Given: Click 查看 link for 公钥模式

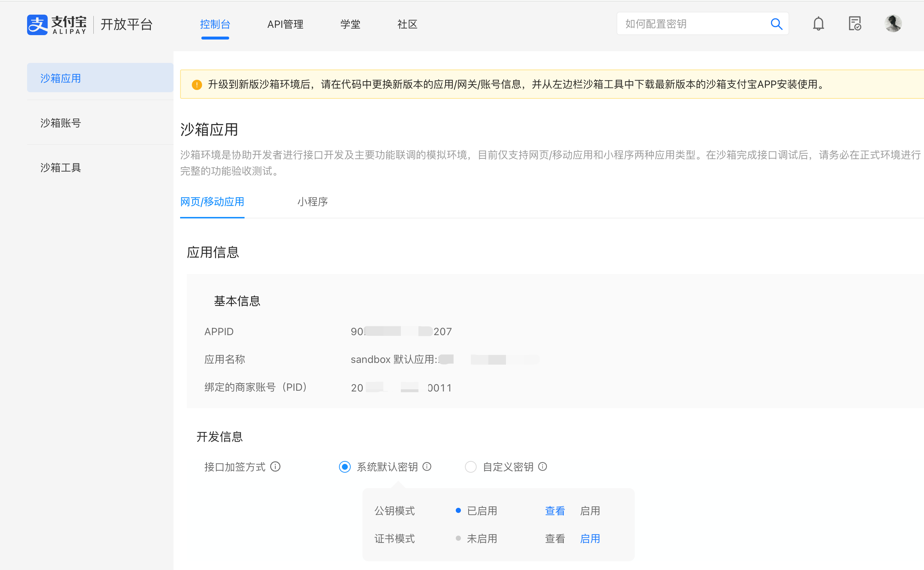Looking at the screenshot, I should tap(555, 511).
